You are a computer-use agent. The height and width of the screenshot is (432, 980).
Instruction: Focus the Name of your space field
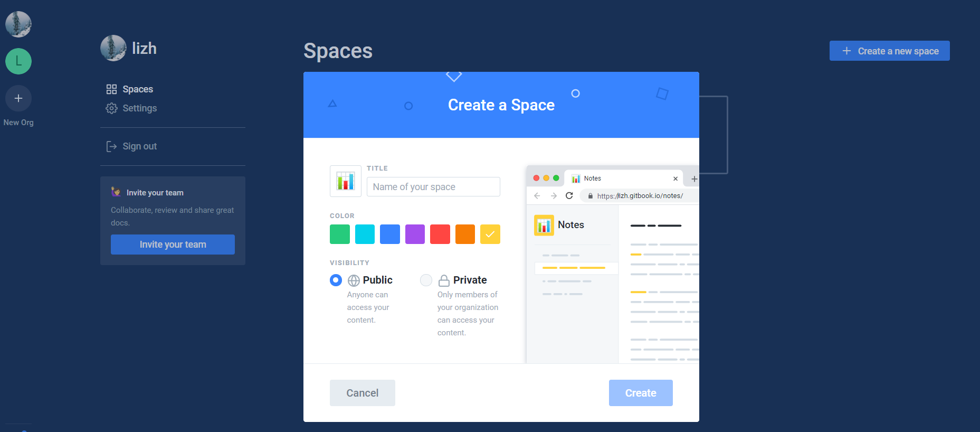tap(433, 187)
